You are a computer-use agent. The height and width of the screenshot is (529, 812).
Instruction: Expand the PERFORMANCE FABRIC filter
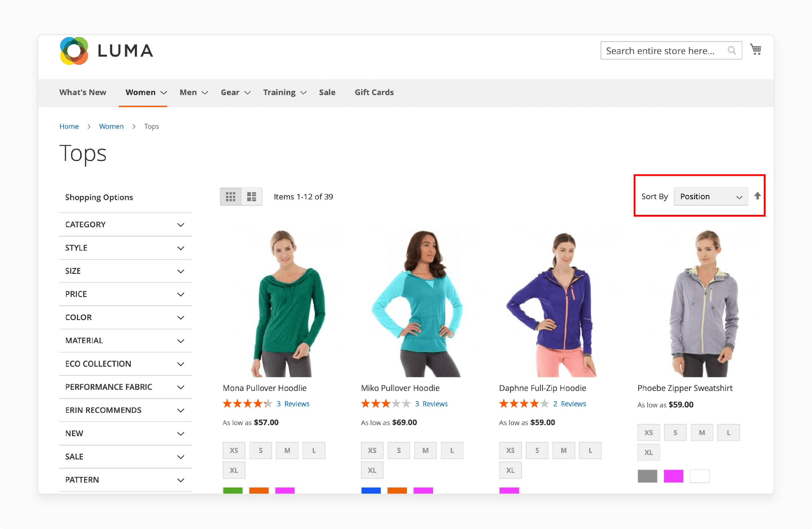tap(126, 387)
